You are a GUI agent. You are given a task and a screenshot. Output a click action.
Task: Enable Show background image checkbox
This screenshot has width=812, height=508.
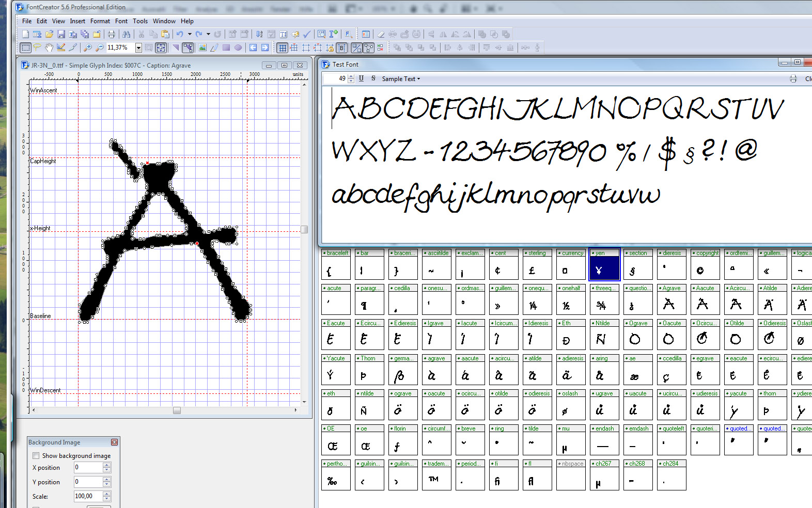point(36,456)
